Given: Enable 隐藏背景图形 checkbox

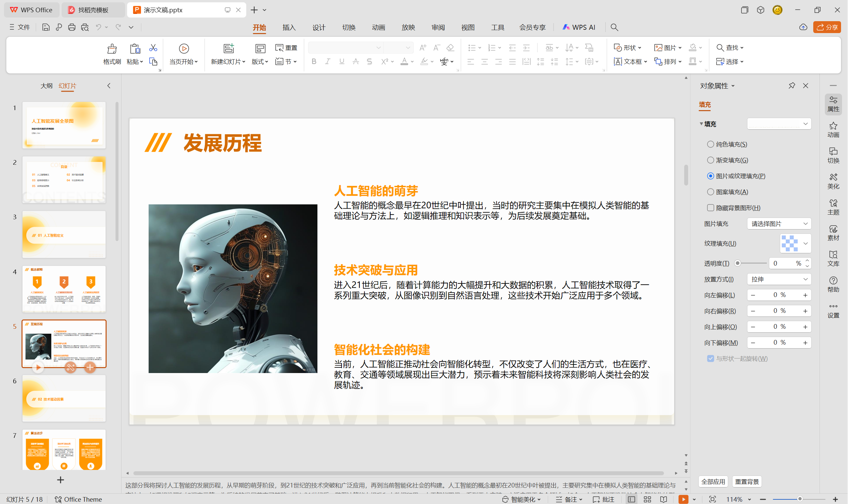Looking at the screenshot, I should coord(710,207).
